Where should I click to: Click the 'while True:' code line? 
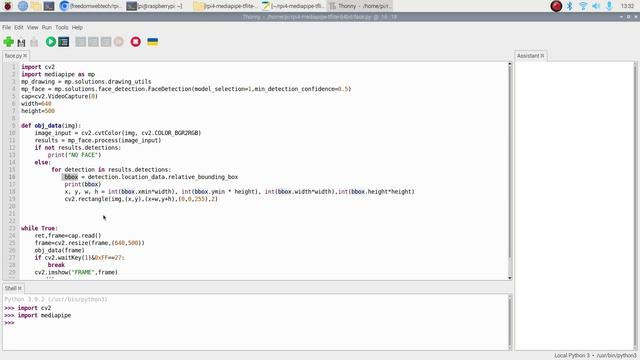point(40,228)
